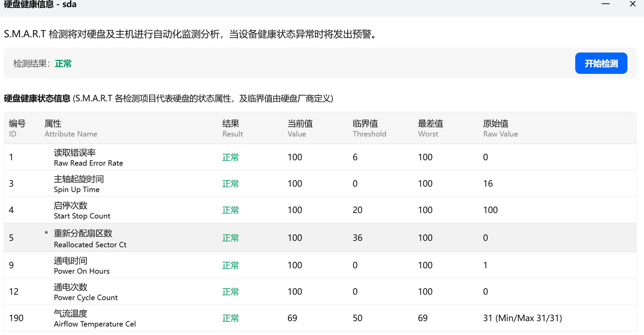Click the 结果 Result column header

[x=232, y=128]
